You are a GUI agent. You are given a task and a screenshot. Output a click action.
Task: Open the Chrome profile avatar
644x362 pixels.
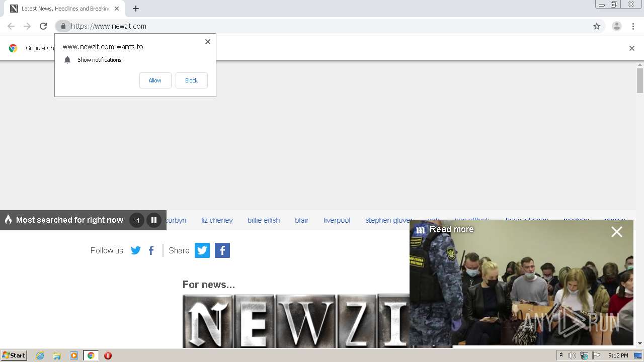pyautogui.click(x=617, y=26)
